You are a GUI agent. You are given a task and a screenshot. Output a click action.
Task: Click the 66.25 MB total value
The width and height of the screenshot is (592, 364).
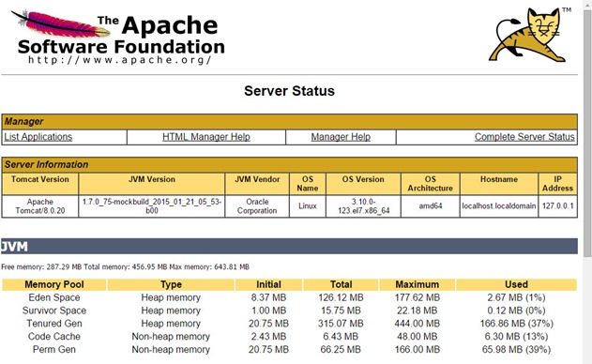[341, 350]
